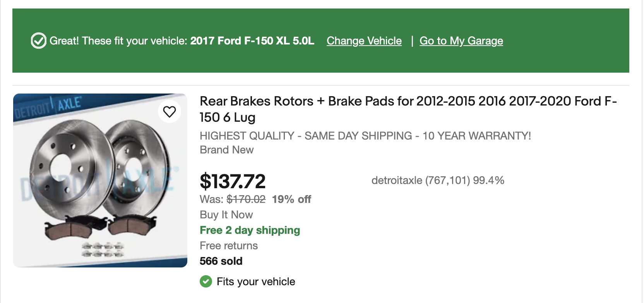The height and width of the screenshot is (303, 644).
Task: Open Go to My Garage link
Action: (461, 41)
